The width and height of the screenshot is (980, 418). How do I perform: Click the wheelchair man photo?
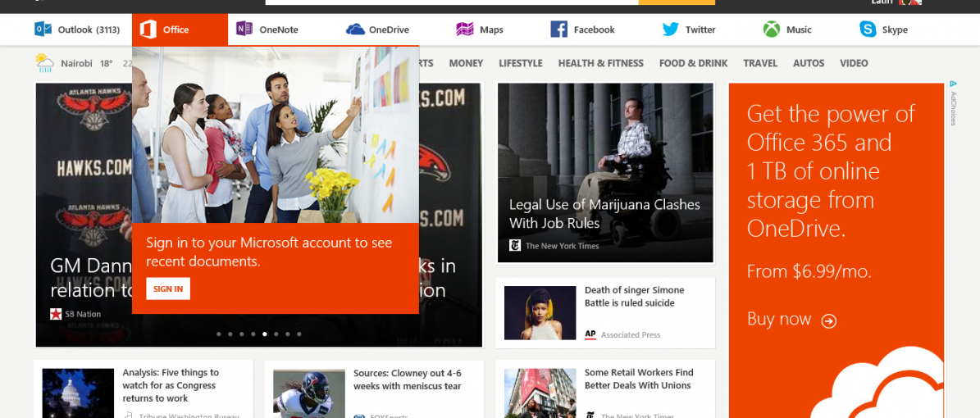[x=605, y=172]
